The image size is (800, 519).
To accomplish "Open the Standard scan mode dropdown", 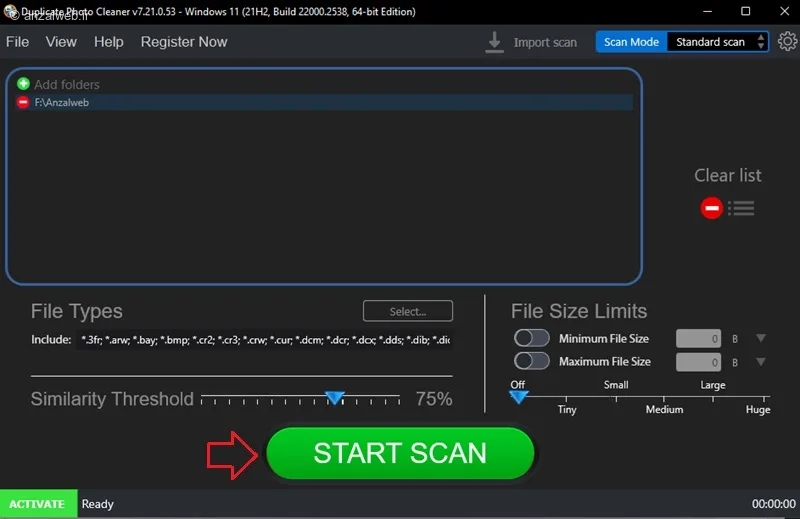I will [717, 42].
